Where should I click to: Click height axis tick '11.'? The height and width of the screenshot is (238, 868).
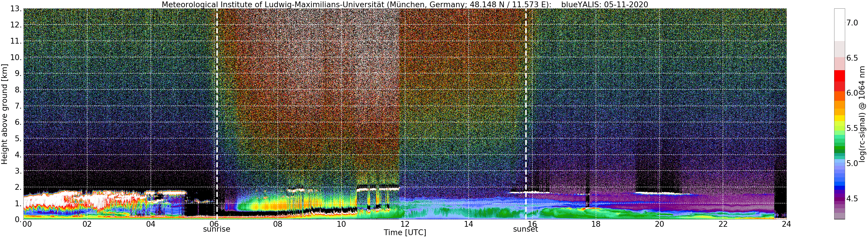pos(16,41)
